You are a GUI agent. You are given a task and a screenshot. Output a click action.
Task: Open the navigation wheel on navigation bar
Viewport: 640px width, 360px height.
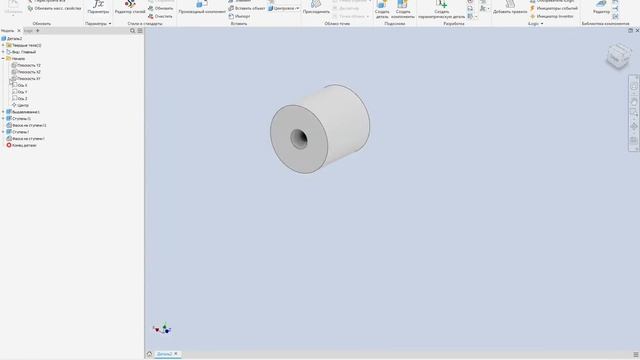(x=633, y=87)
